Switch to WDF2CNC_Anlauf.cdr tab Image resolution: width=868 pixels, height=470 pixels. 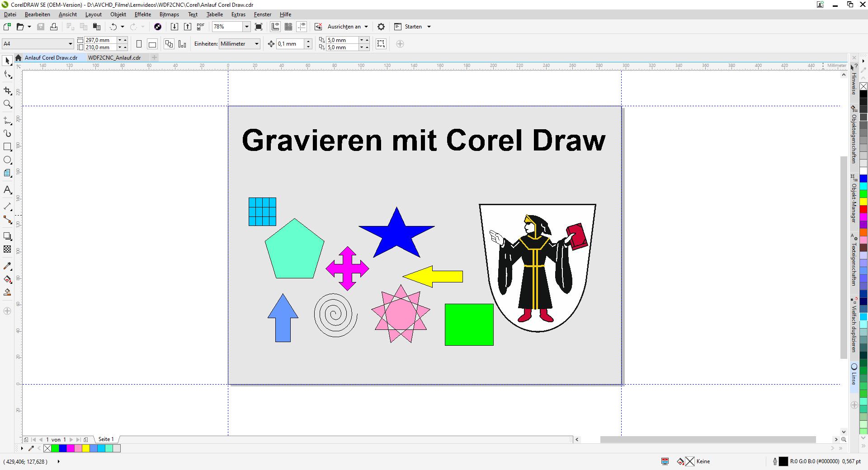click(x=114, y=58)
